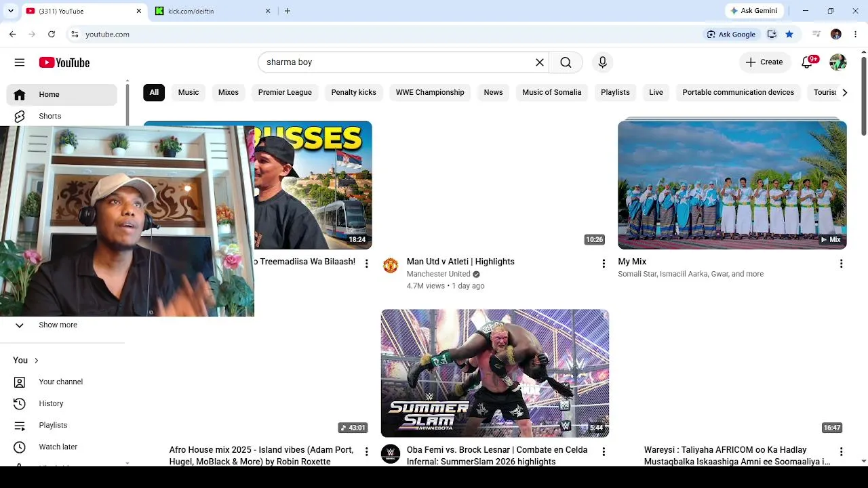Open a new browser tab

(288, 11)
